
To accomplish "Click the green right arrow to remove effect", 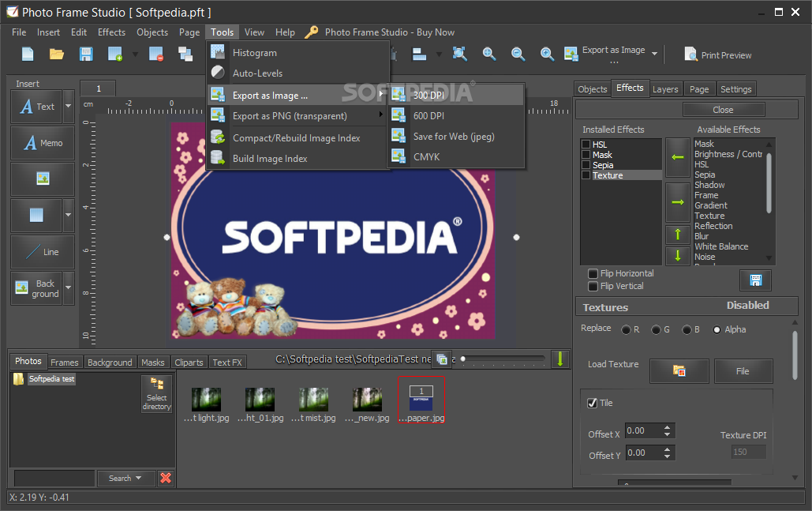I will click(x=677, y=202).
